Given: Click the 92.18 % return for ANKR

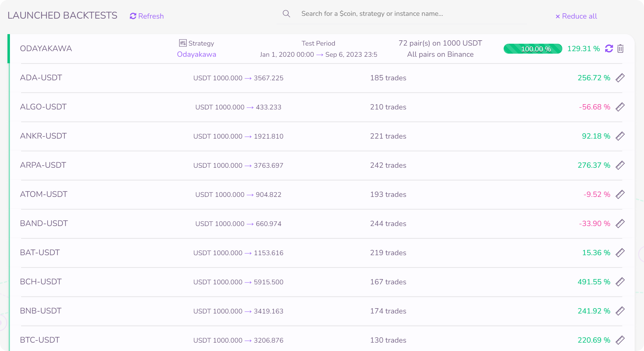Looking at the screenshot, I should 596,136.
